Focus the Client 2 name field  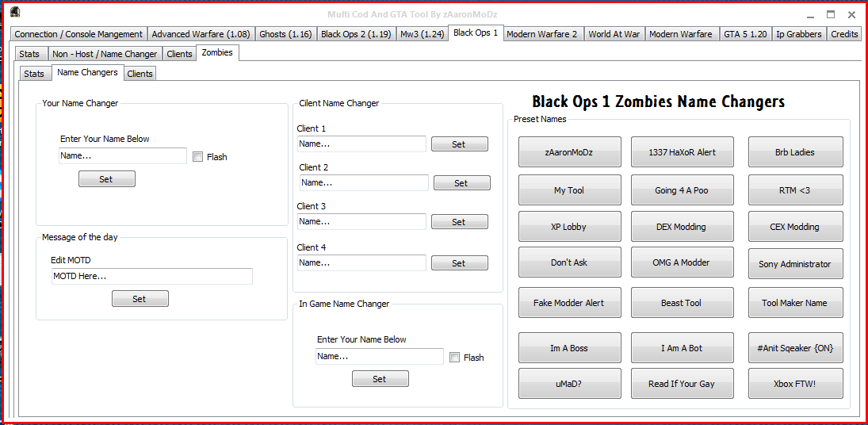click(x=364, y=182)
